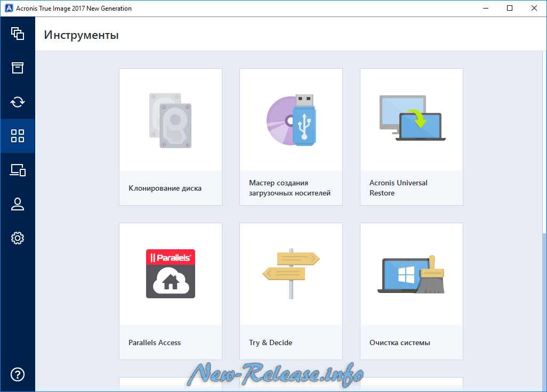Image resolution: width=547 pixels, height=392 pixels.
Task: Click the USB and disc media icon
Action: pyautogui.click(x=291, y=120)
